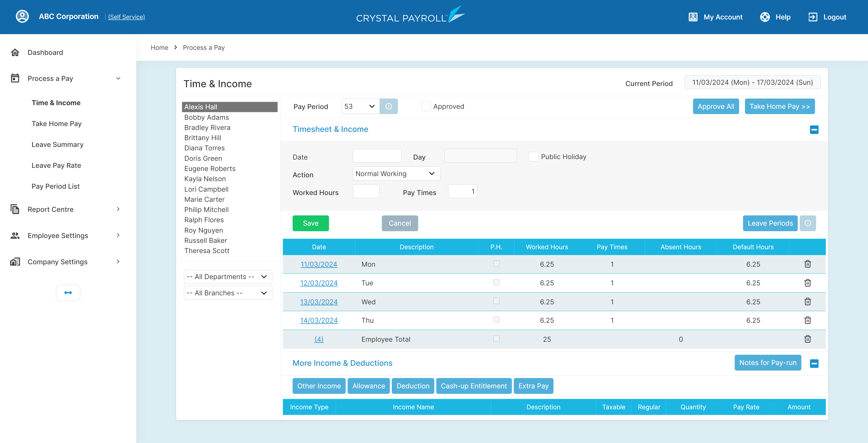
Task: Click the Help globe icon
Action: tap(765, 17)
